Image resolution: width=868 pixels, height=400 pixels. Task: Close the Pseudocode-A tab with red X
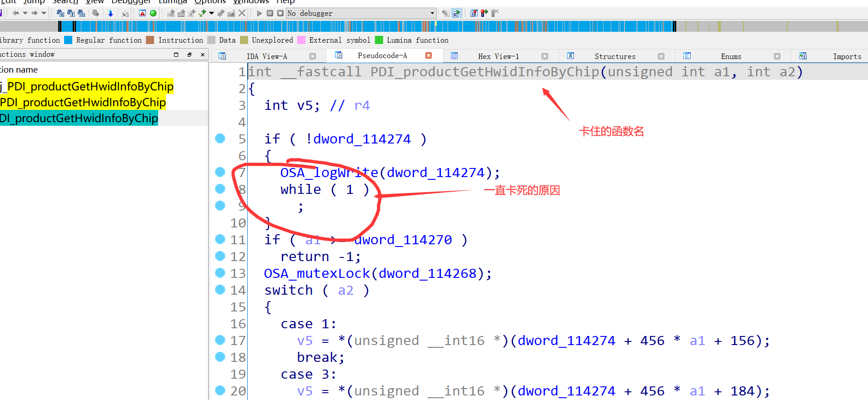(429, 55)
